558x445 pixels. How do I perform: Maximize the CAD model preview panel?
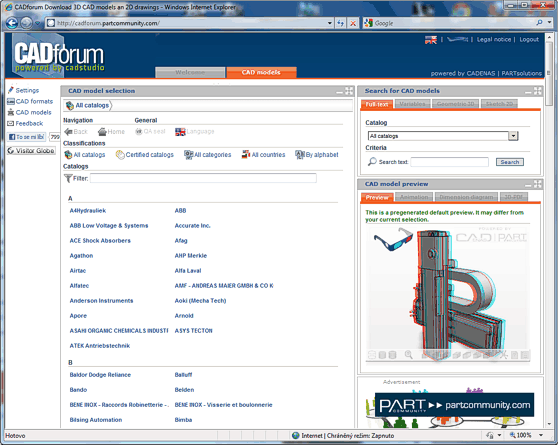click(538, 184)
